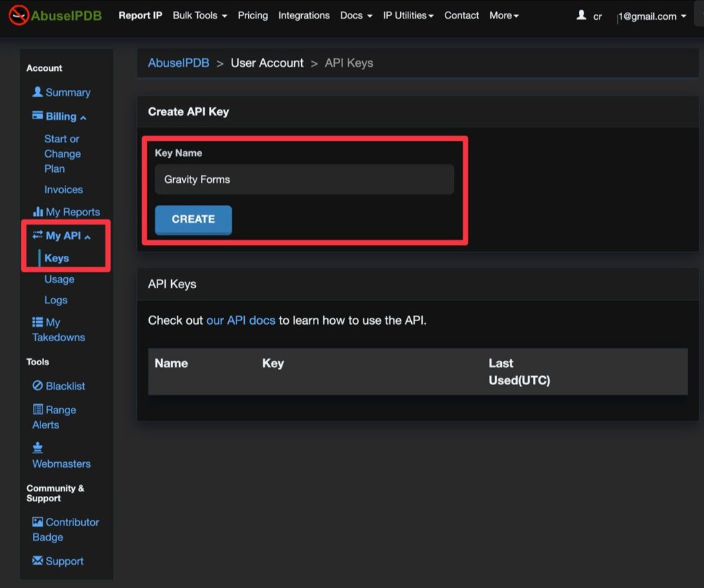The width and height of the screenshot is (704, 588).
Task: Click the Last Used(UTC) column header
Action: 519,371
